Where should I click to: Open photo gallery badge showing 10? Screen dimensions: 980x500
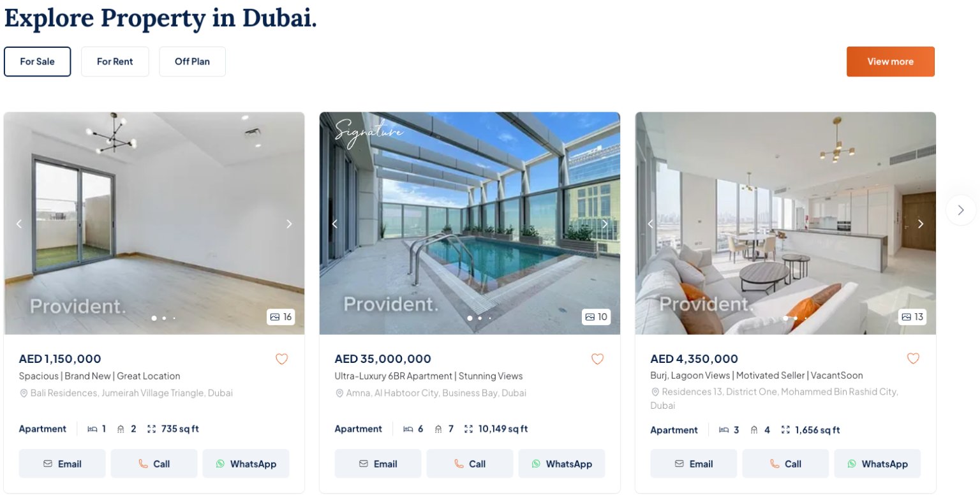pos(597,317)
